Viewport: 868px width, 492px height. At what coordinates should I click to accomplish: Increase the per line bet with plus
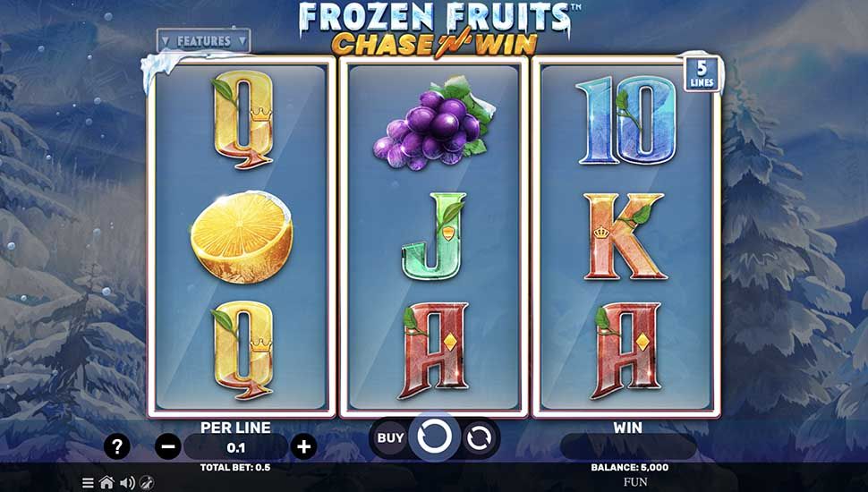(x=303, y=446)
